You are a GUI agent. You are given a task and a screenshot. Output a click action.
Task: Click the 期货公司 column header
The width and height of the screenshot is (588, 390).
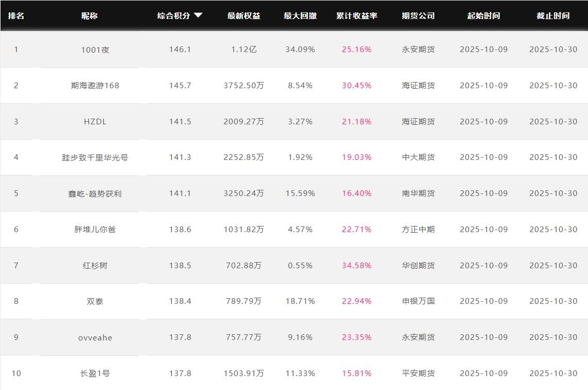click(x=418, y=15)
